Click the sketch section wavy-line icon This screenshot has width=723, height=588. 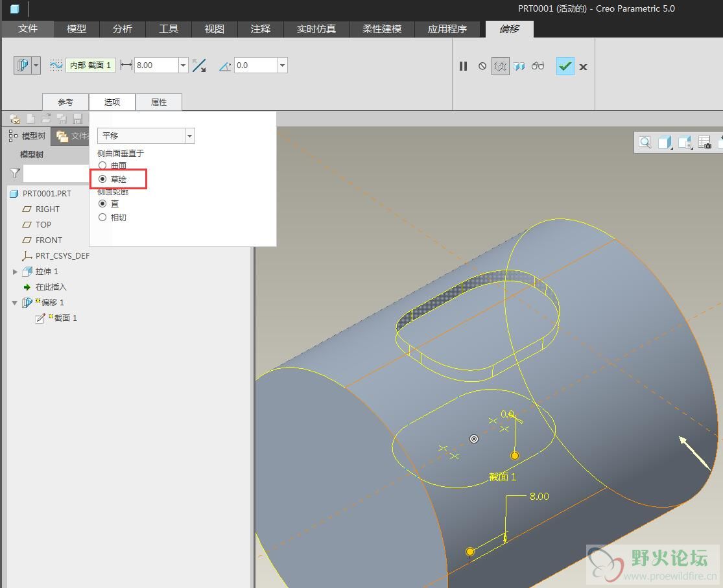click(x=56, y=65)
